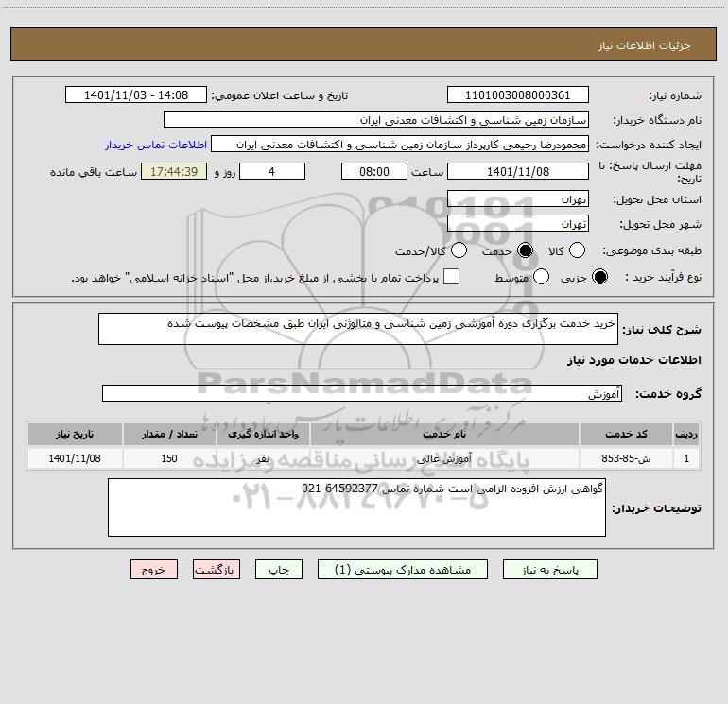Open اطلاعات تماس خریدار link
This screenshot has height=704, width=728.
[156, 145]
